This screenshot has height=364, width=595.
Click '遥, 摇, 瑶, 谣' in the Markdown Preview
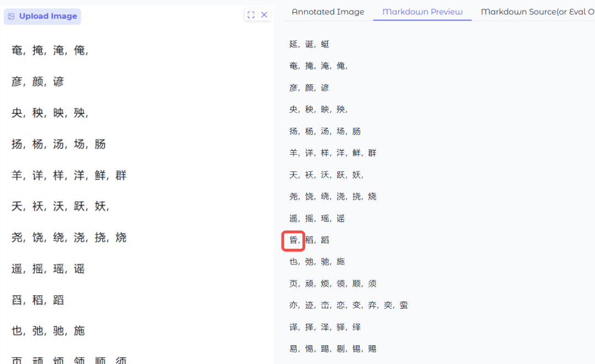click(317, 219)
